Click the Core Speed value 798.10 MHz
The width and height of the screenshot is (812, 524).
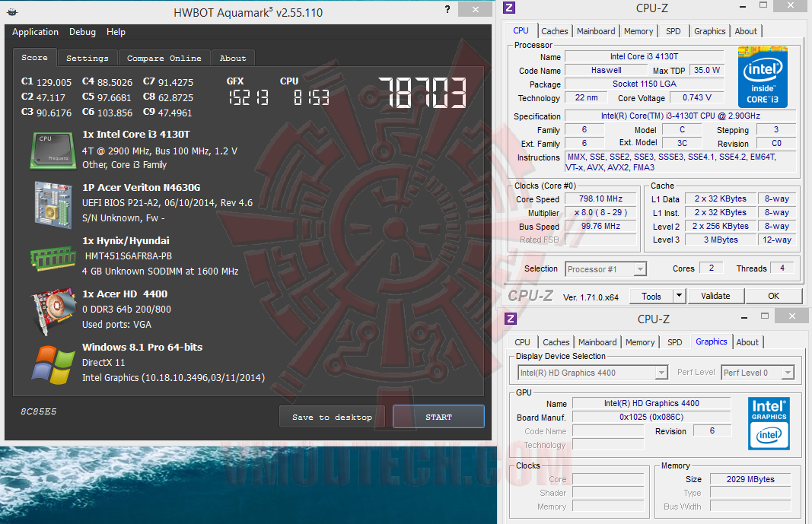click(x=600, y=198)
